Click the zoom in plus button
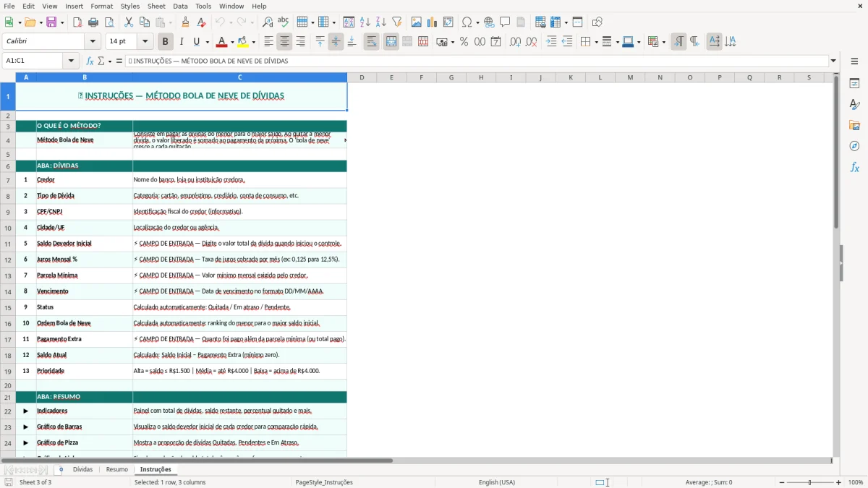Viewport: 868px width, 488px height. [839, 482]
